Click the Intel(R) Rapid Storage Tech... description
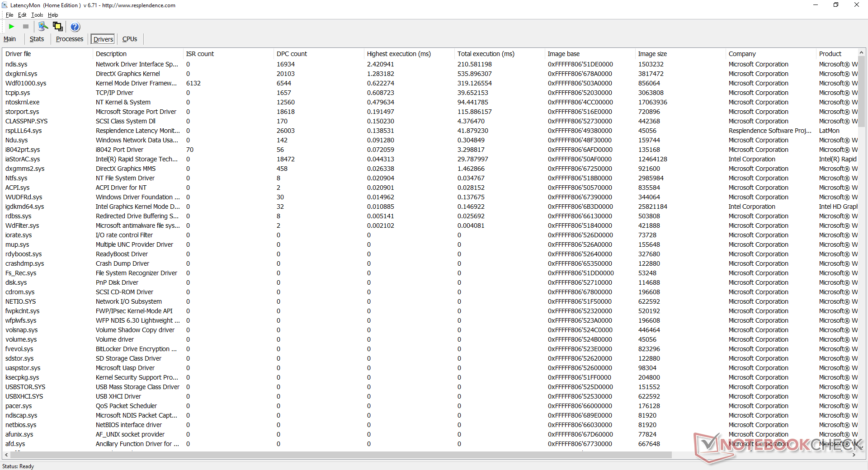Screen dimensions: 868x470 click(x=137, y=159)
